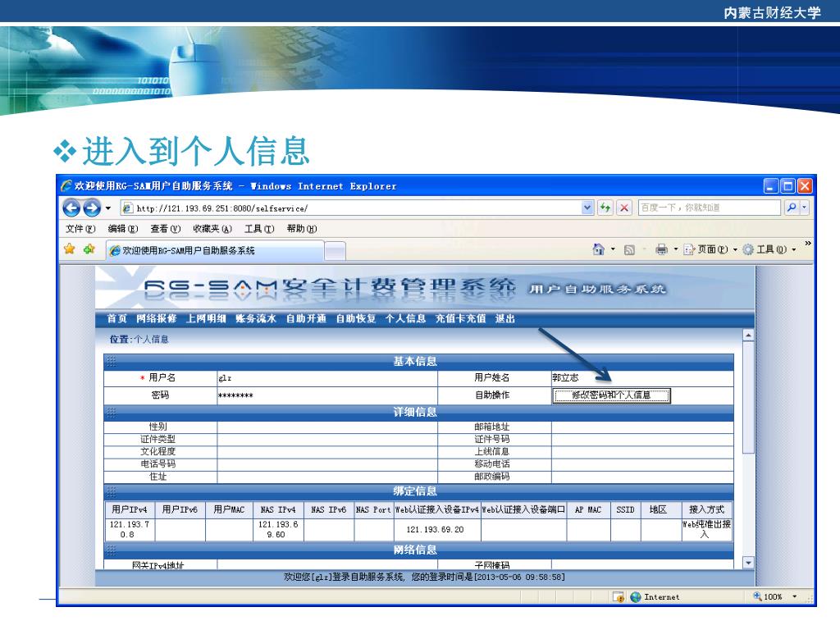This screenshot has height=630, width=840.
Task: Click the username value glz
Action: pos(225,378)
